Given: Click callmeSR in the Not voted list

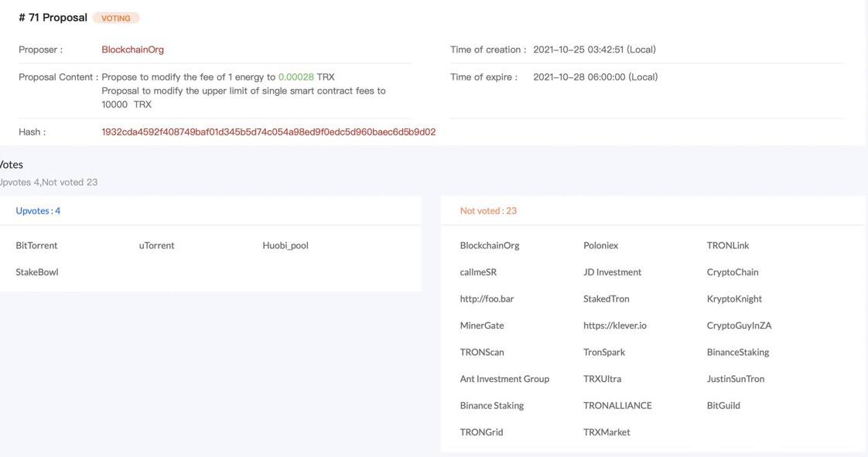Looking at the screenshot, I should point(478,272).
